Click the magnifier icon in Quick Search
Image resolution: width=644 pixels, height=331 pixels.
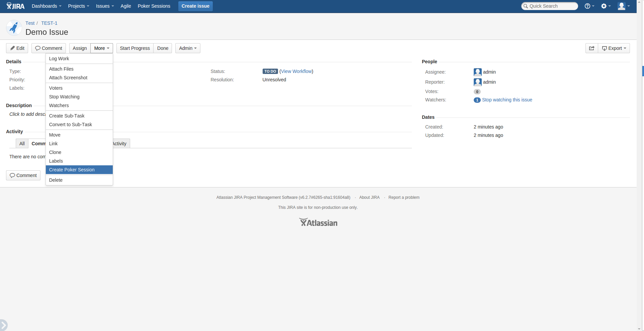point(526,6)
